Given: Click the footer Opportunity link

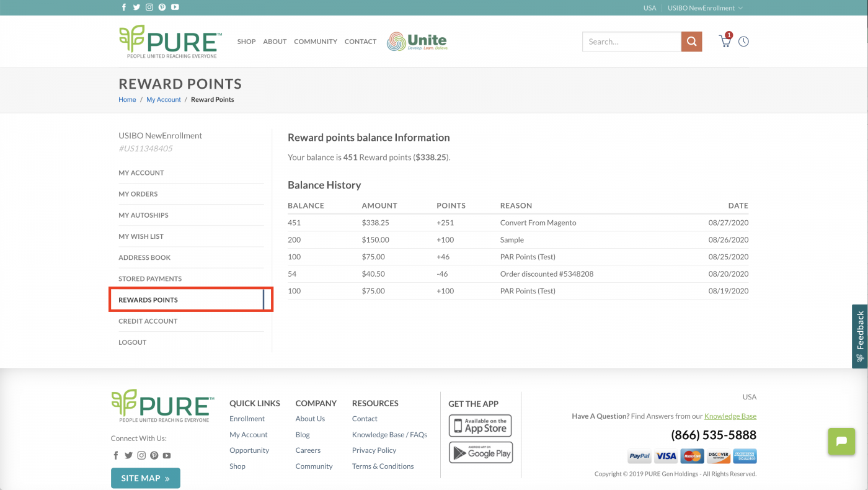Looking at the screenshot, I should pos(249,450).
